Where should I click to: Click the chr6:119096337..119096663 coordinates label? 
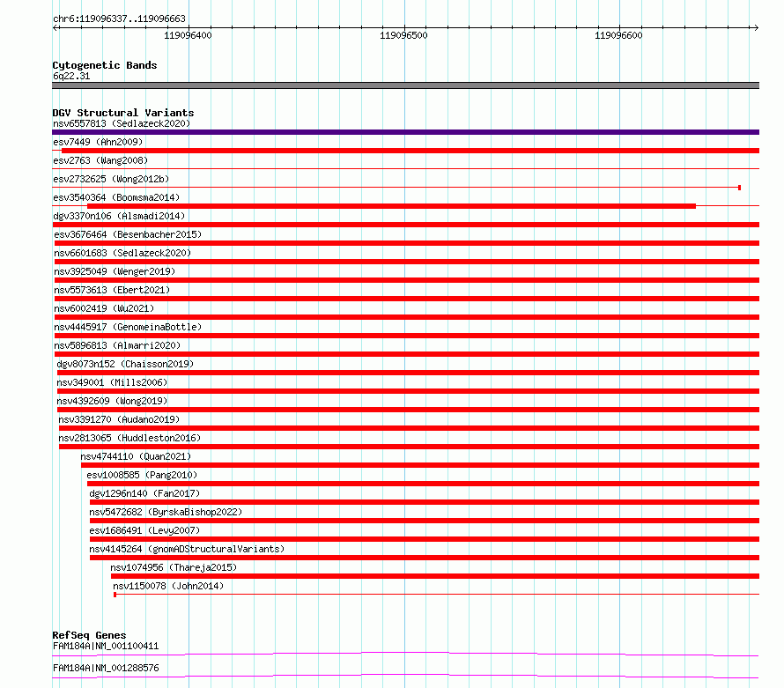[x=119, y=19]
